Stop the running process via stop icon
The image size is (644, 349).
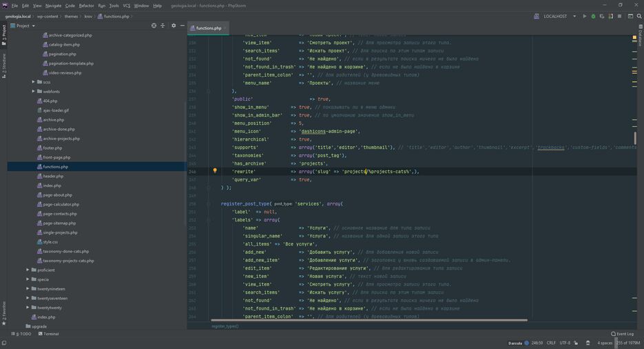coord(619,17)
